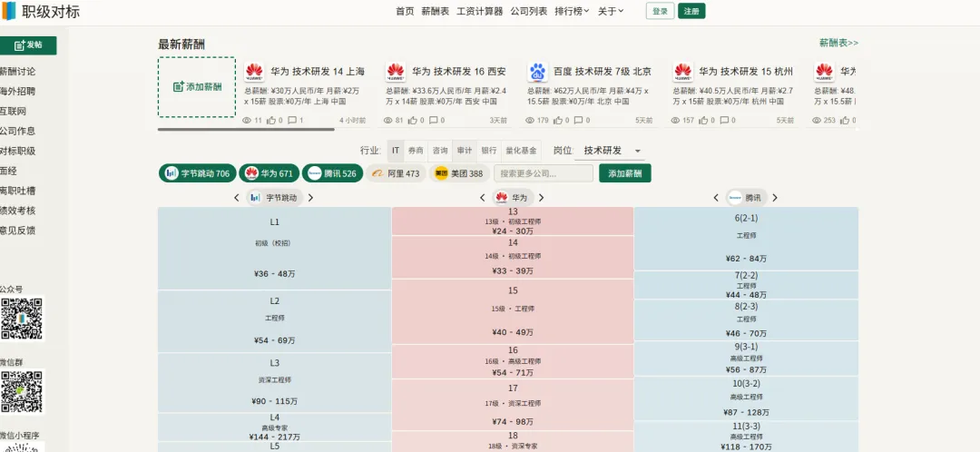Open the 薪酬表>> link

tap(838, 44)
